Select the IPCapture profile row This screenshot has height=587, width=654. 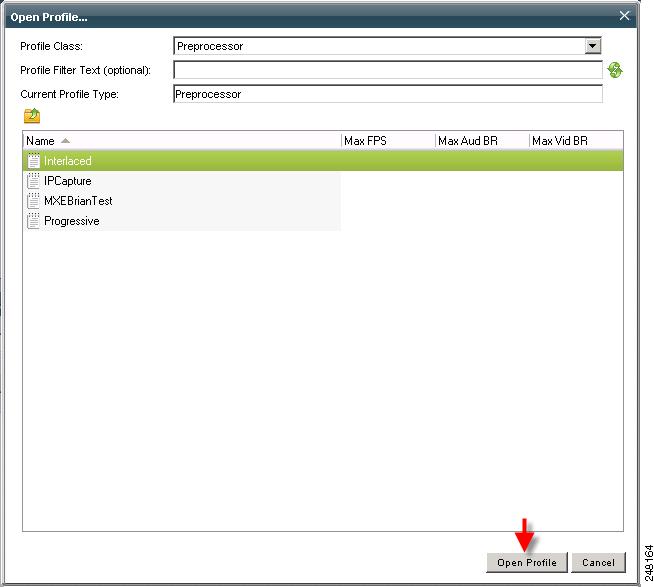click(x=323, y=181)
